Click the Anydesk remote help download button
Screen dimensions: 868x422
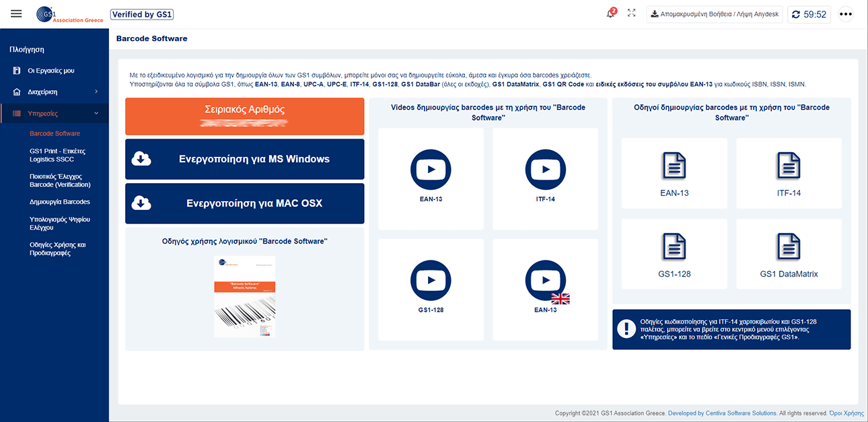point(715,14)
